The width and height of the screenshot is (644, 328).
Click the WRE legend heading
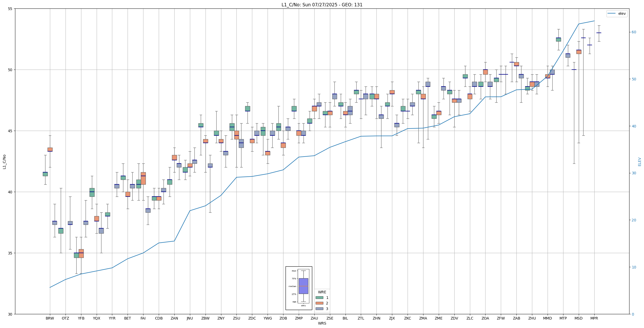pos(322,292)
